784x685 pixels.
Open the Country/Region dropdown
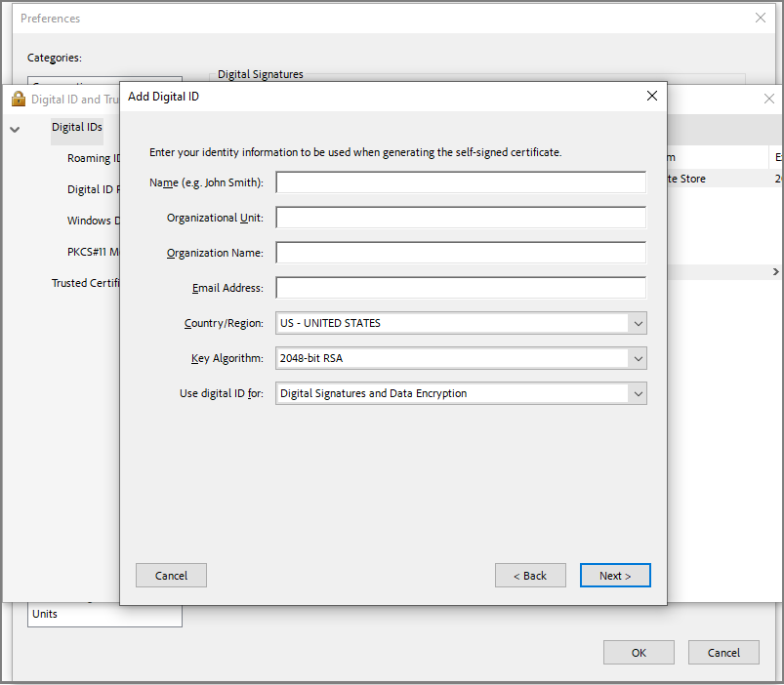click(639, 323)
